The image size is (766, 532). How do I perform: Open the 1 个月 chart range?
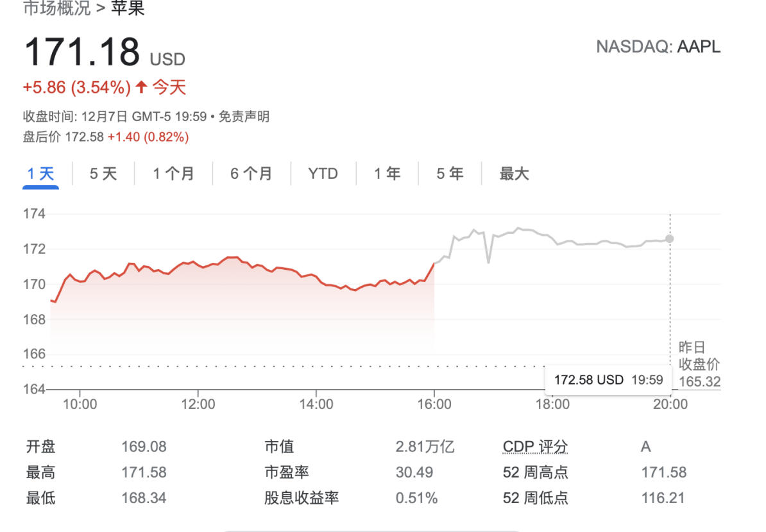[x=173, y=174]
